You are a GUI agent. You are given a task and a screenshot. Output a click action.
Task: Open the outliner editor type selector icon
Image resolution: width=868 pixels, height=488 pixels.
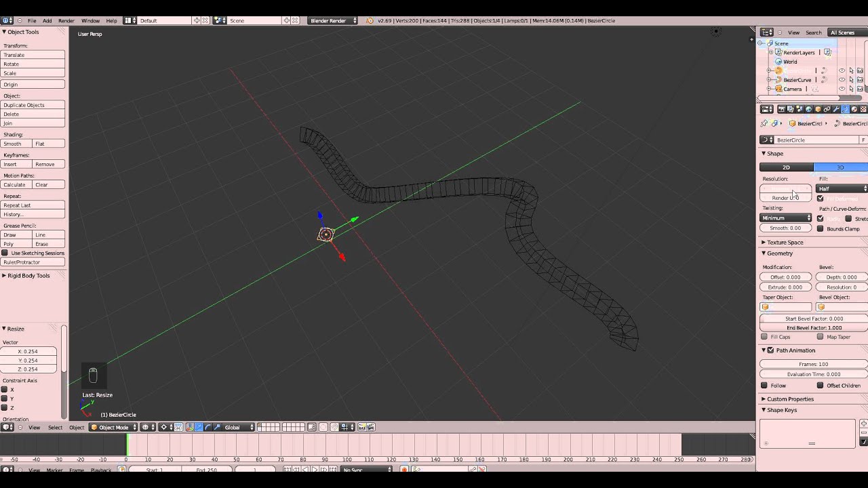[x=767, y=33]
